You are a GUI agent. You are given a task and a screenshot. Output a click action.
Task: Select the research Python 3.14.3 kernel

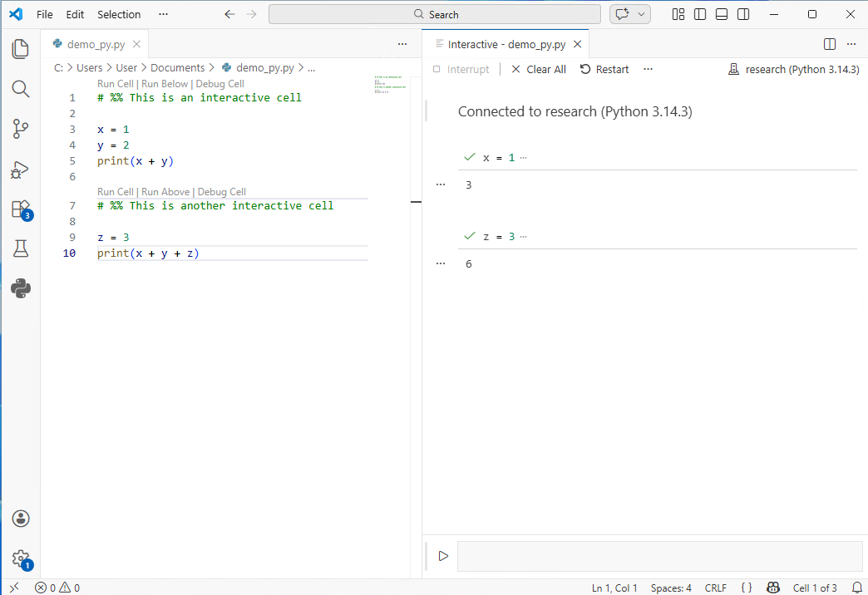pyautogui.click(x=793, y=69)
